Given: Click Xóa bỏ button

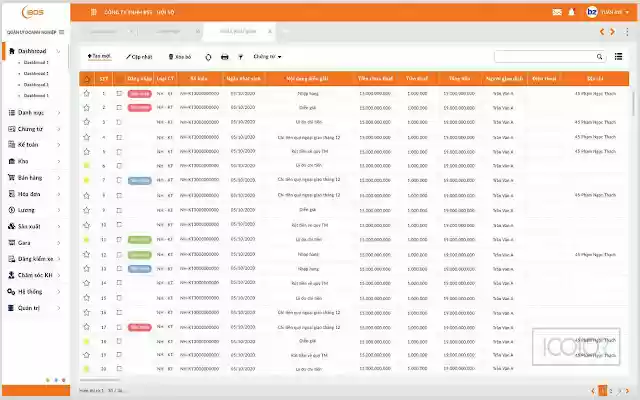Looking at the screenshot, I should click(180, 57).
